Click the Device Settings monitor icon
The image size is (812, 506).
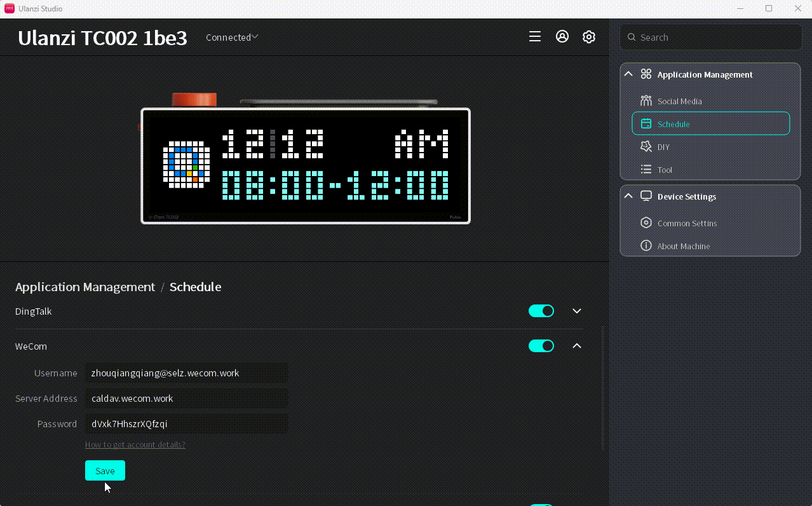[646, 196]
